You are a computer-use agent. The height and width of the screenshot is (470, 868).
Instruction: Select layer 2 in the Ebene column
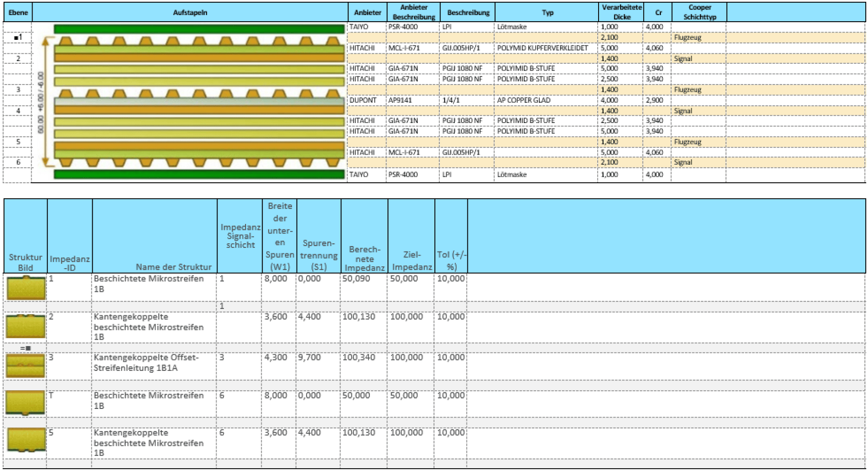coord(18,58)
